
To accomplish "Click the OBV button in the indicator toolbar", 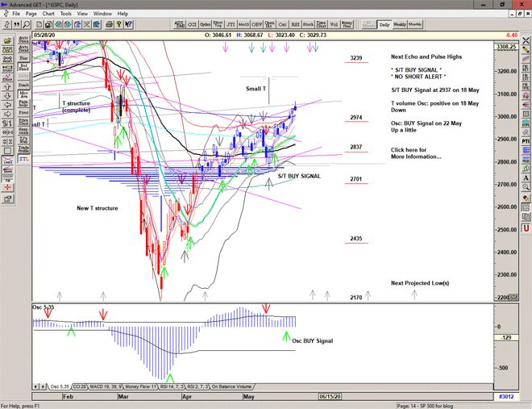I will 256,24.
